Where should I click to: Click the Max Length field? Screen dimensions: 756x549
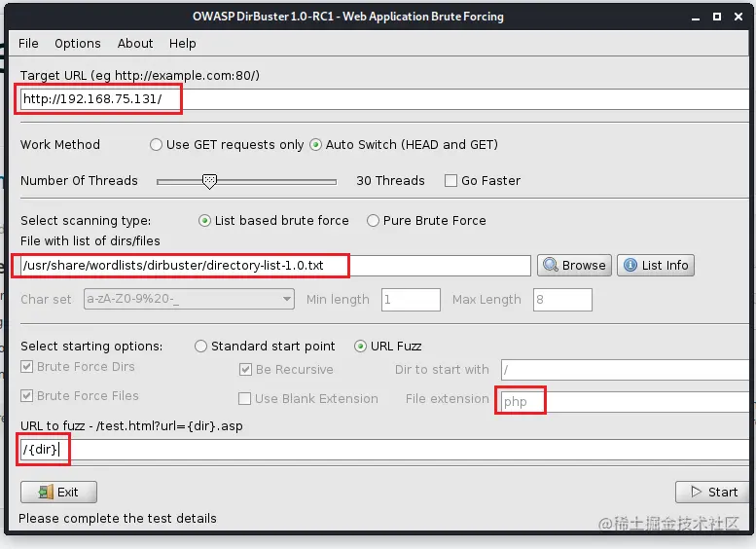point(562,300)
